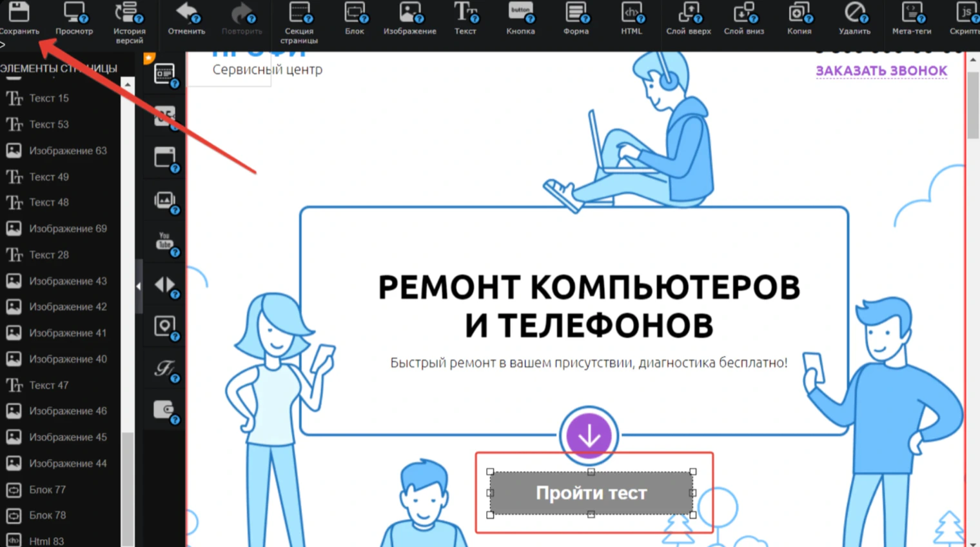Click the popup window icon in side toolbar
Image resolution: width=980 pixels, height=547 pixels.
tap(165, 159)
